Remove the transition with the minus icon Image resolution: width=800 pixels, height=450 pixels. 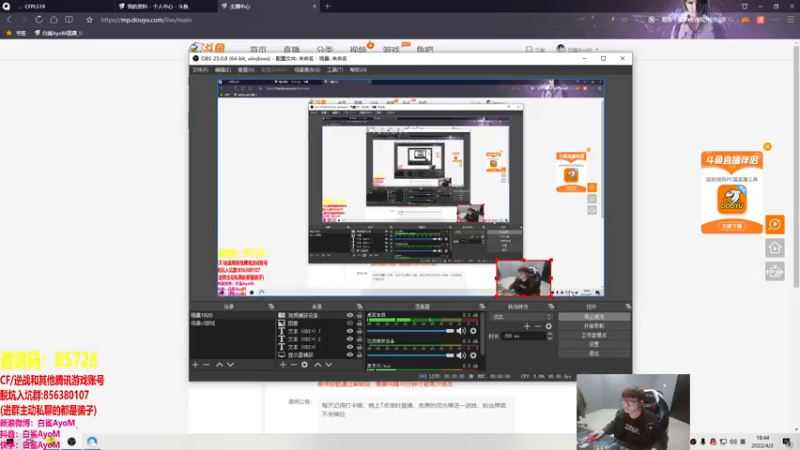(538, 326)
